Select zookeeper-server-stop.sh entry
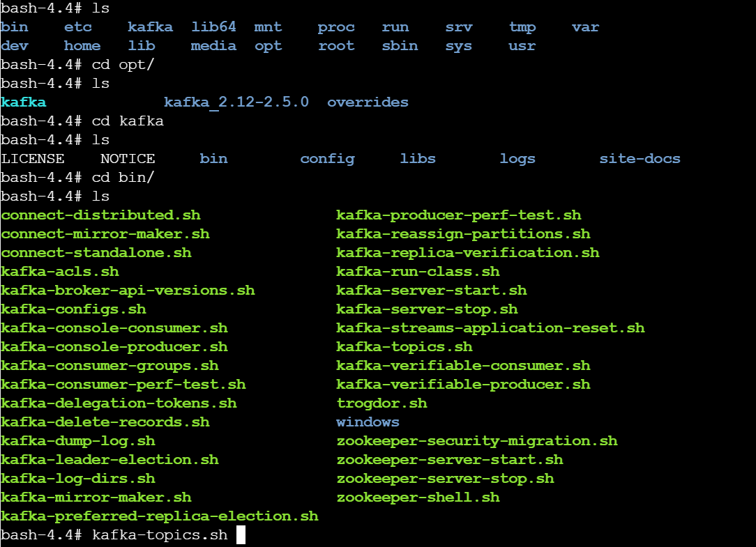The image size is (756, 547). point(445,478)
